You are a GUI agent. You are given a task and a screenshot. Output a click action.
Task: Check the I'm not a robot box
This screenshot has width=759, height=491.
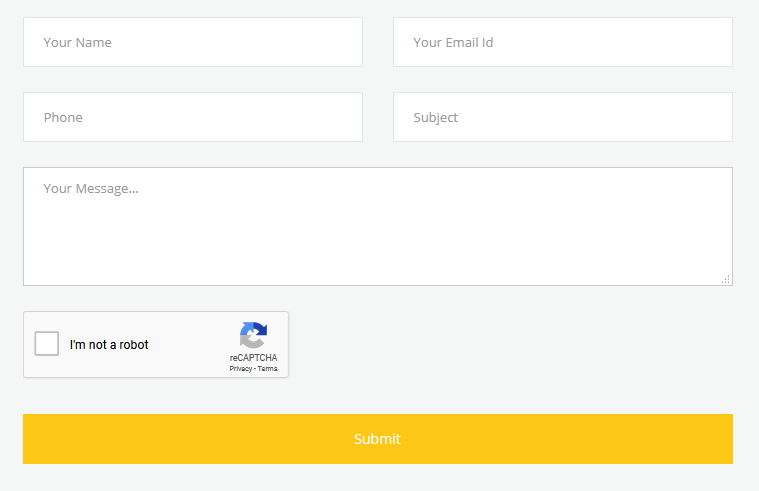(46, 343)
